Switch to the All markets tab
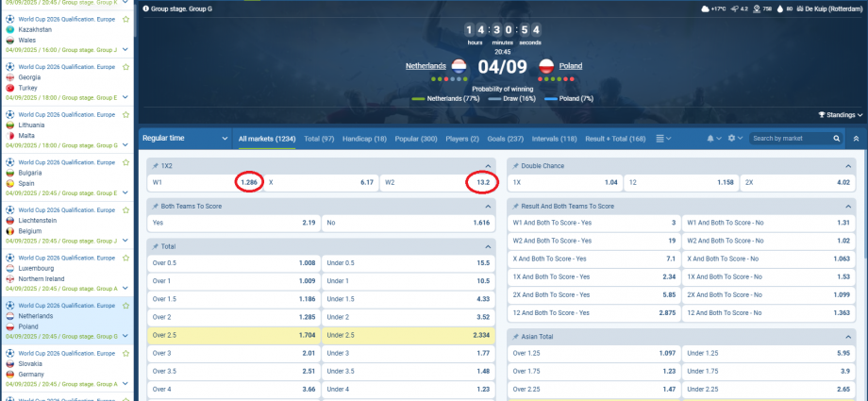Screen dimensions: 868x401 (x=267, y=139)
